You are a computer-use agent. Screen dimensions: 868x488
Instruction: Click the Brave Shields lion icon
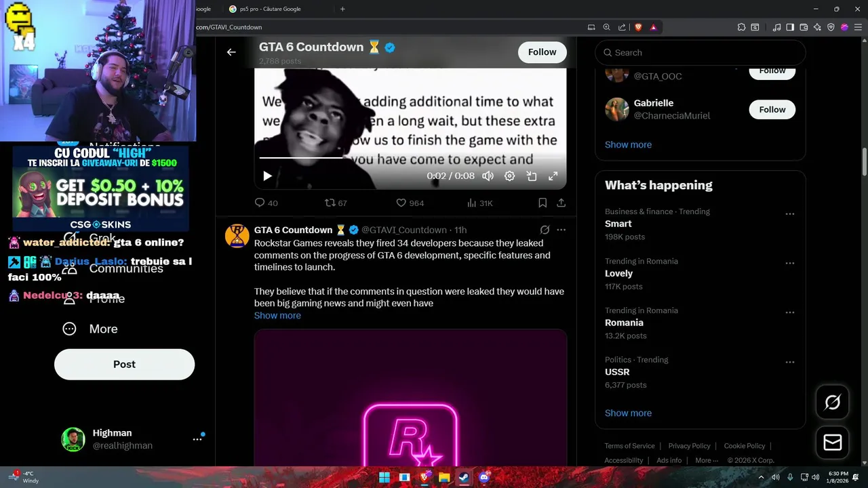638,27
